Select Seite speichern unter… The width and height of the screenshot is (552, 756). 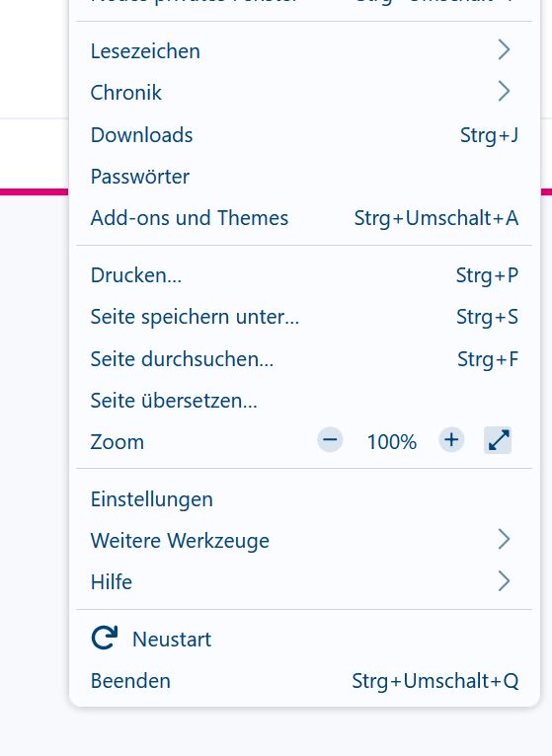pyautogui.click(x=304, y=317)
